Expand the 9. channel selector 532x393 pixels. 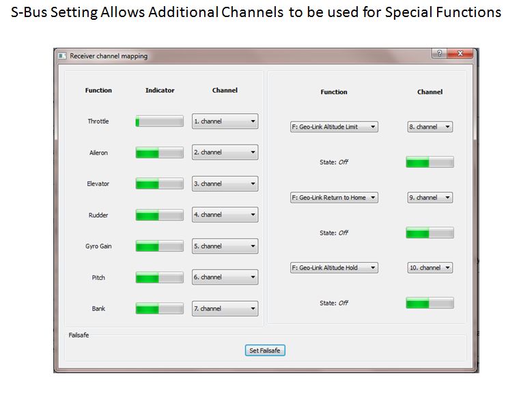(x=430, y=198)
